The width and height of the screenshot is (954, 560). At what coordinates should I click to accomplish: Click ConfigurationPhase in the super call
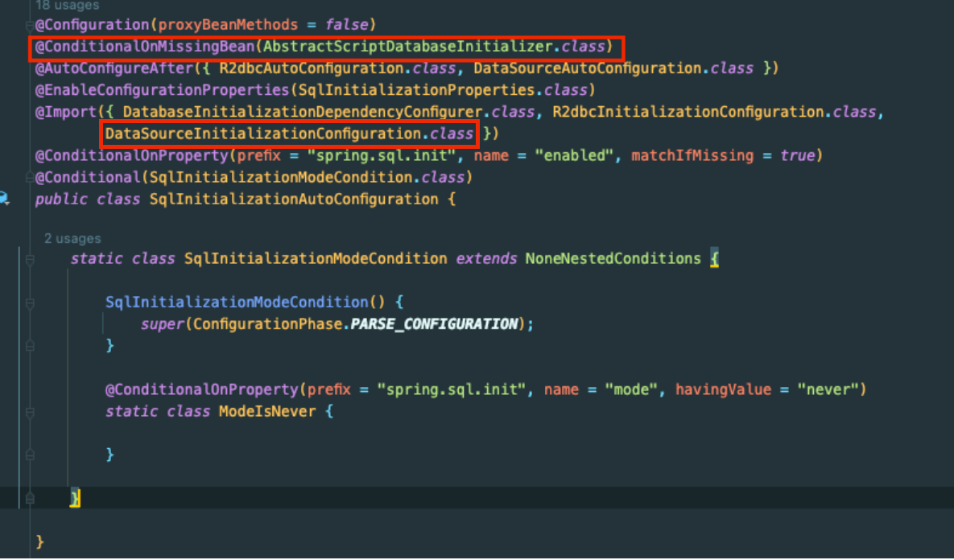[x=268, y=324]
